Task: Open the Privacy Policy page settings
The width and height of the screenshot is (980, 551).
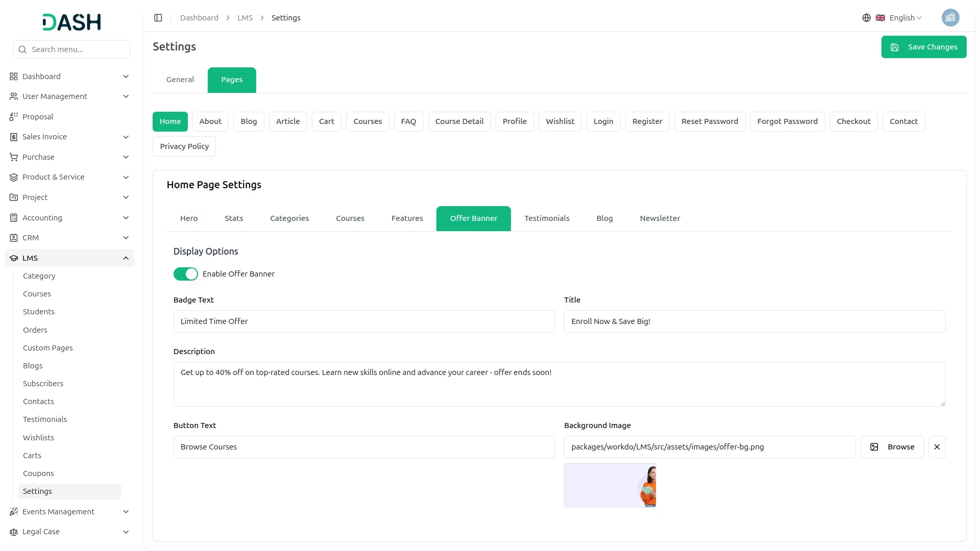Action: (184, 146)
